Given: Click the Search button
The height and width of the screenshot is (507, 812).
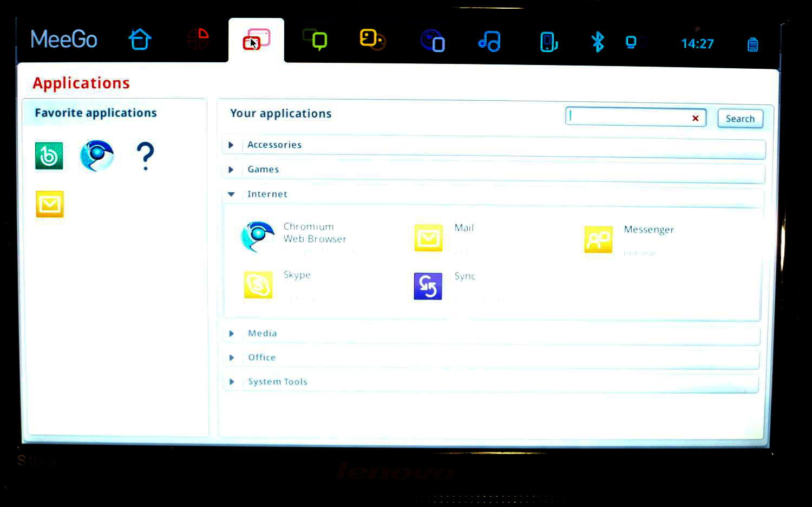Looking at the screenshot, I should [x=740, y=119].
